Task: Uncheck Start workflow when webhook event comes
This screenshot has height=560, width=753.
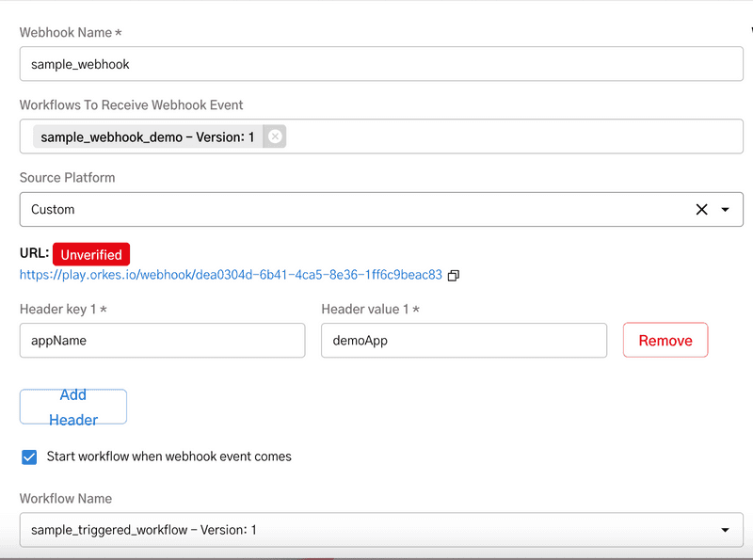Action: [29, 456]
